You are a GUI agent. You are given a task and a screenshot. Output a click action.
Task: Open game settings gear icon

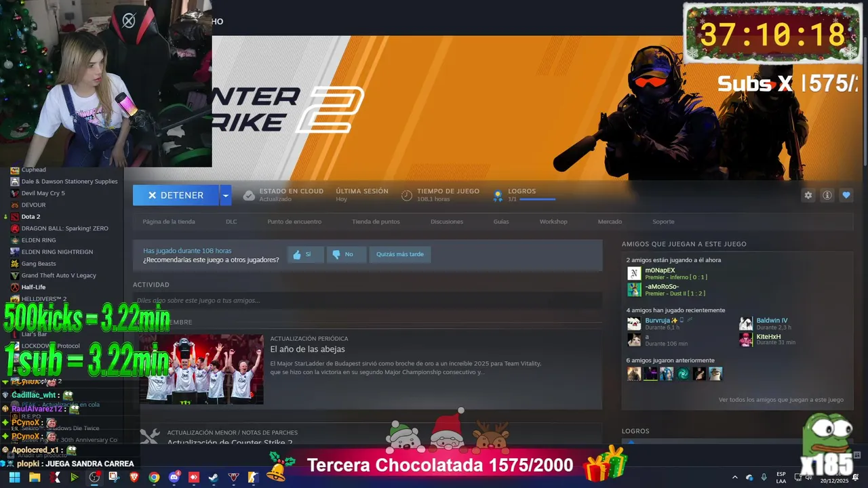click(808, 195)
